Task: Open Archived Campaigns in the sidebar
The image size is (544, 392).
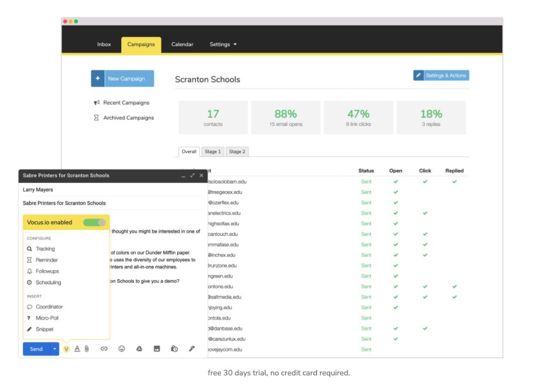Action: click(128, 118)
